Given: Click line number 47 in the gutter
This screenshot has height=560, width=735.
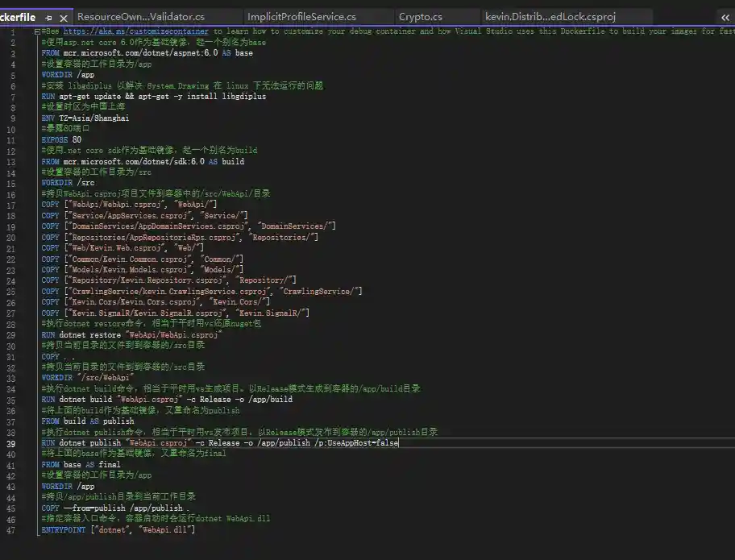Looking at the screenshot, I should pyautogui.click(x=11, y=530).
